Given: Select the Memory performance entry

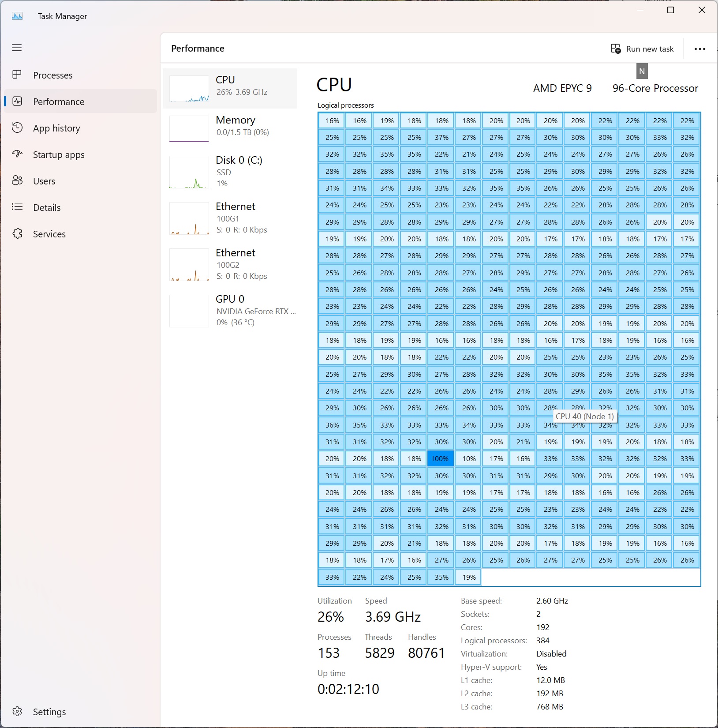Looking at the screenshot, I should pos(230,128).
